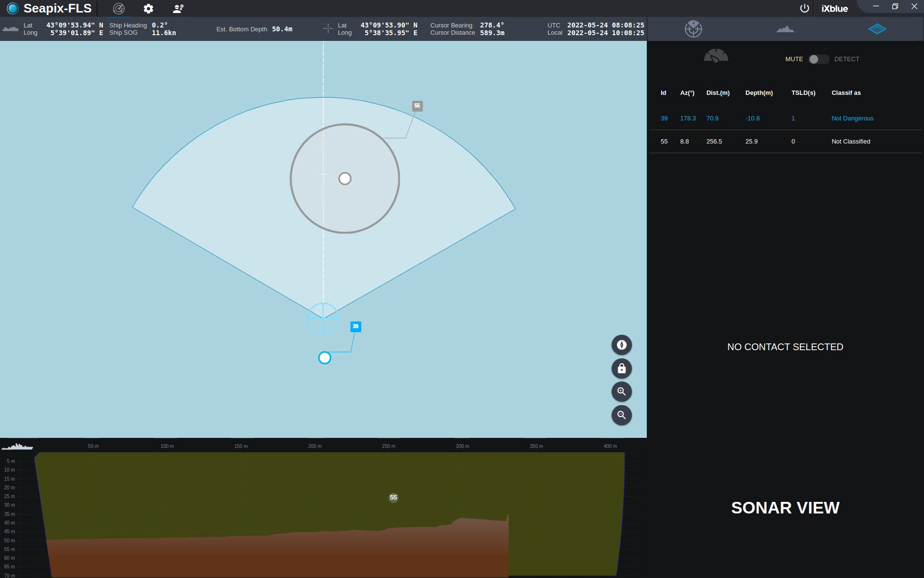
Task: Click the Dist.(m) column header
Action: coord(718,93)
